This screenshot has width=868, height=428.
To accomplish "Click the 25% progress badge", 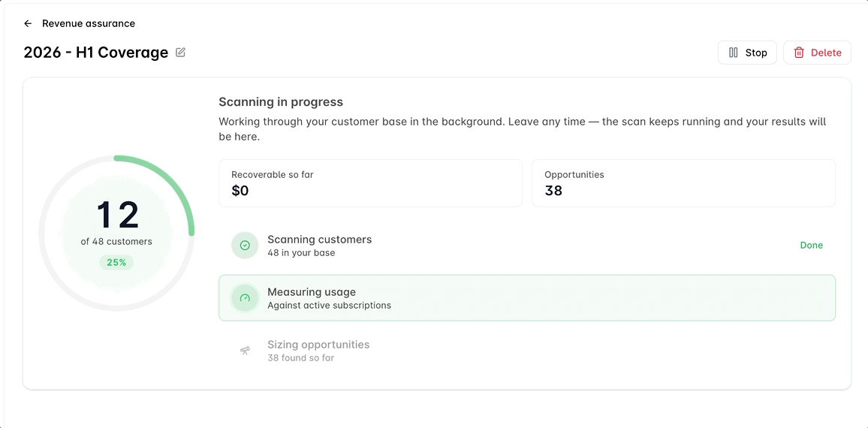I will coord(116,263).
